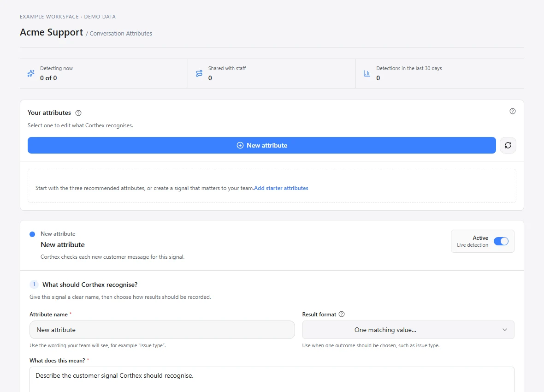Click the Acme Support heading

tap(51, 32)
